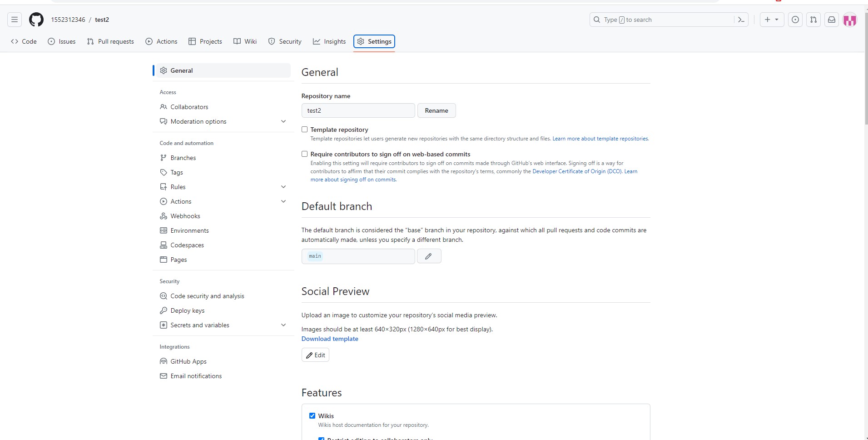Click the pencil icon to switch default branch

coord(428,256)
